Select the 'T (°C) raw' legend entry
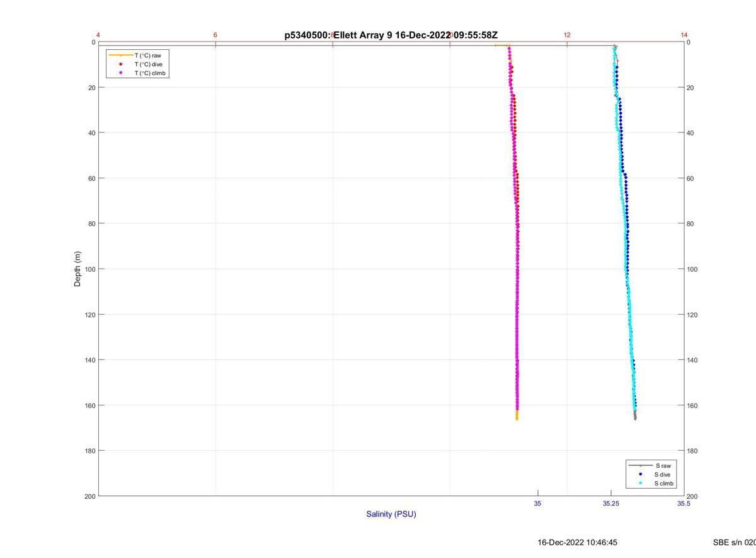Viewport: 756px width, 558px height. coord(138,55)
